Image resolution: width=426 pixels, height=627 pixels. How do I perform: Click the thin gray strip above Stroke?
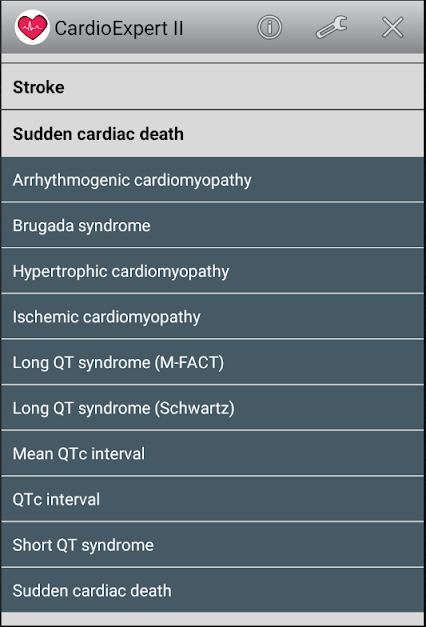point(212,58)
